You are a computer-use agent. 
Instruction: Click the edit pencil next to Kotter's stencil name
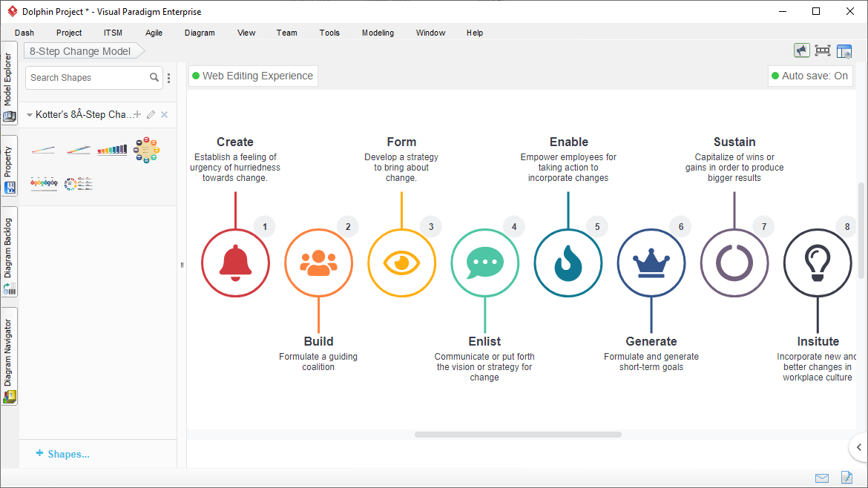point(150,115)
